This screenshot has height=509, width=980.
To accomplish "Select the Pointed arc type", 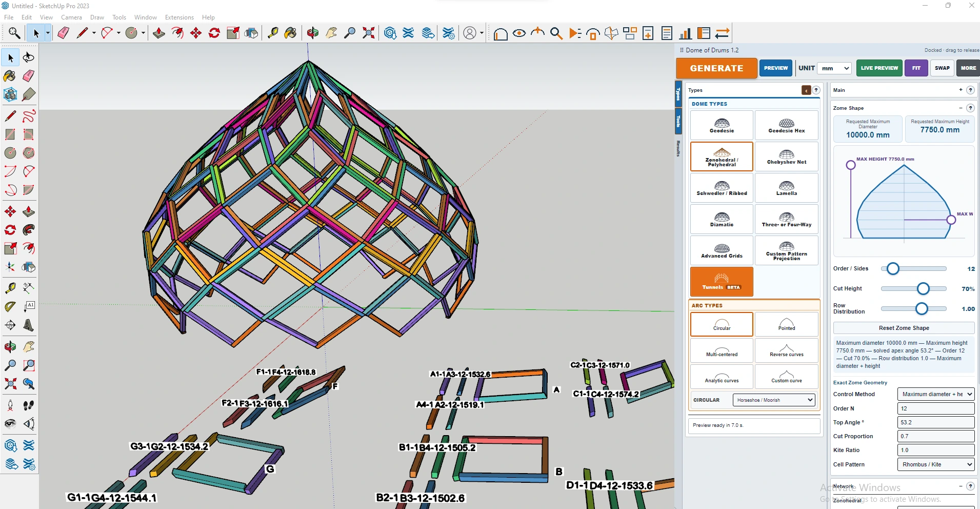I will click(x=787, y=324).
